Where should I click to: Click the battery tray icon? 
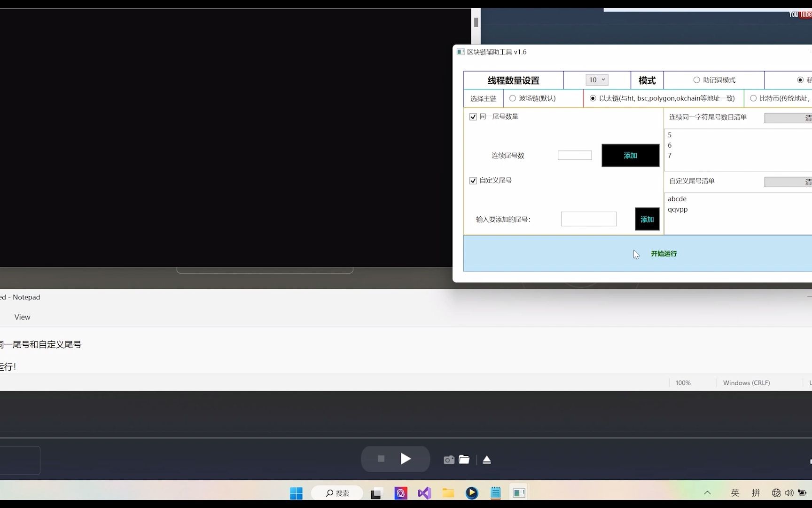coord(802,493)
